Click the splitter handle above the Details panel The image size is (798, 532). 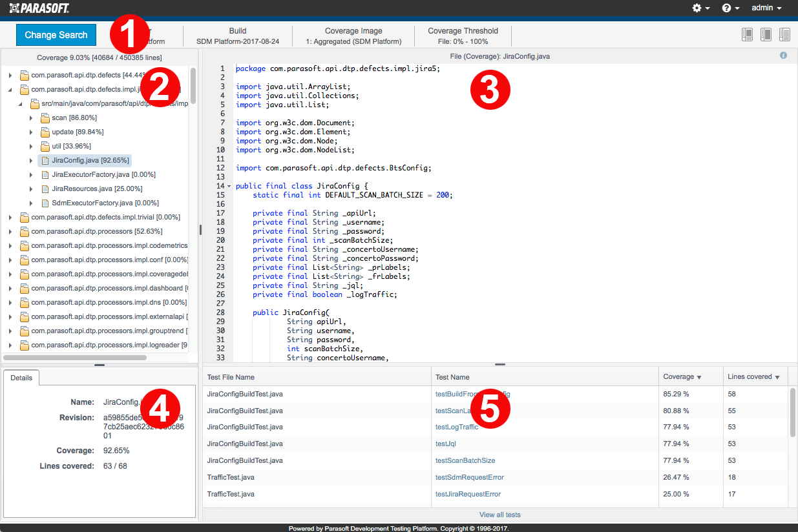(x=100, y=365)
